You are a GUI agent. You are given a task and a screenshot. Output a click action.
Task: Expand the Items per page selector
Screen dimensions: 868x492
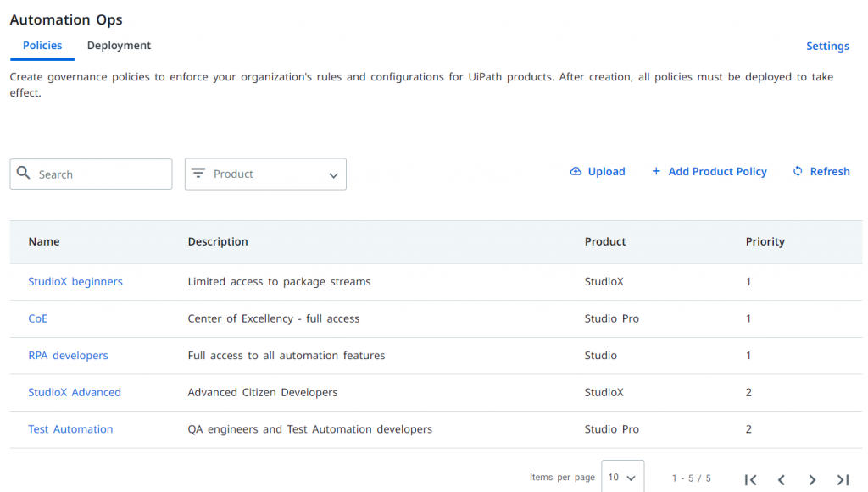coord(623,477)
